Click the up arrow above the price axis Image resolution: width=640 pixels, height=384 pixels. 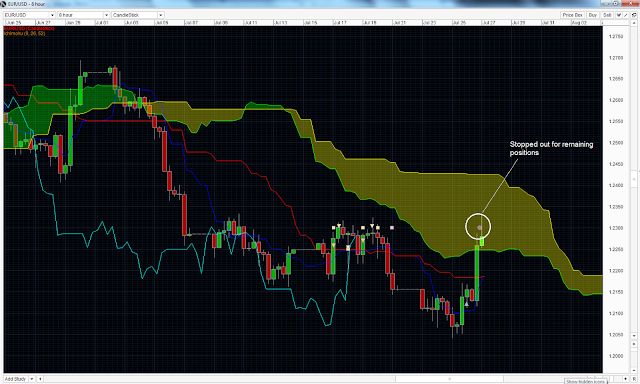coord(634,23)
